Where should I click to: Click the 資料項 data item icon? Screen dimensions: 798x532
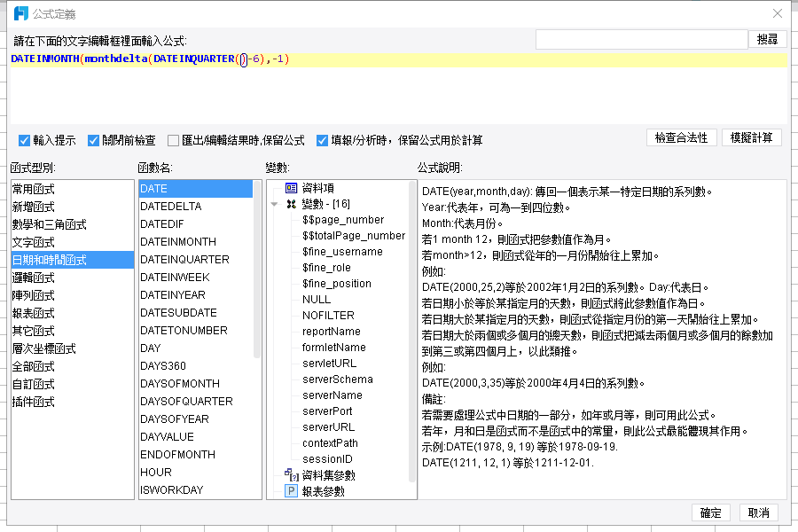pos(291,188)
